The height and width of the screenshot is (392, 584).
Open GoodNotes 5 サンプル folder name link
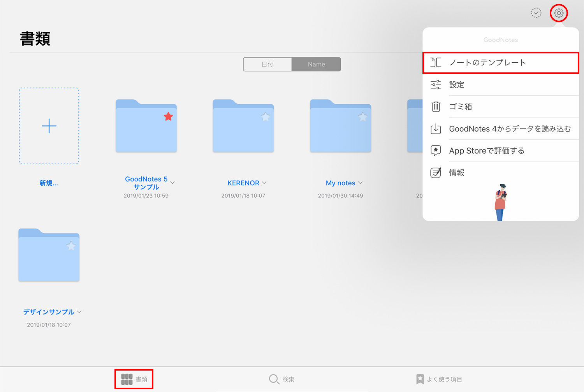pos(146,183)
